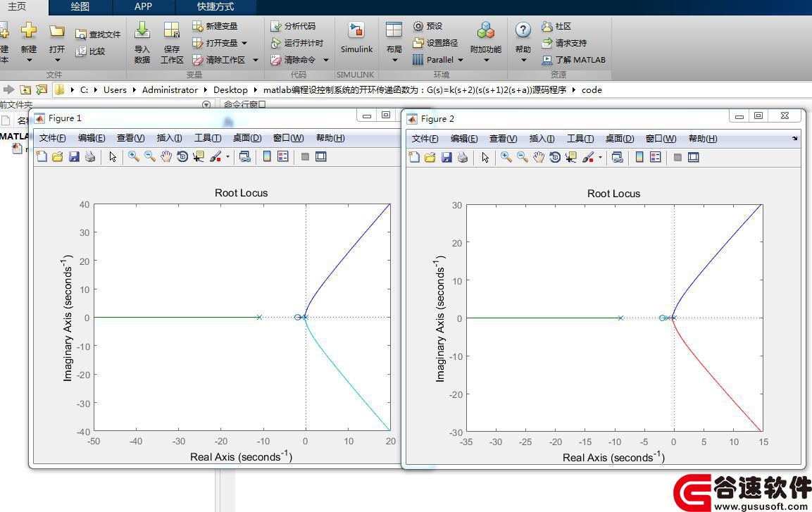The image size is (812, 512).
Task: Show plot tools and dock Figure 2
Action: [694, 157]
